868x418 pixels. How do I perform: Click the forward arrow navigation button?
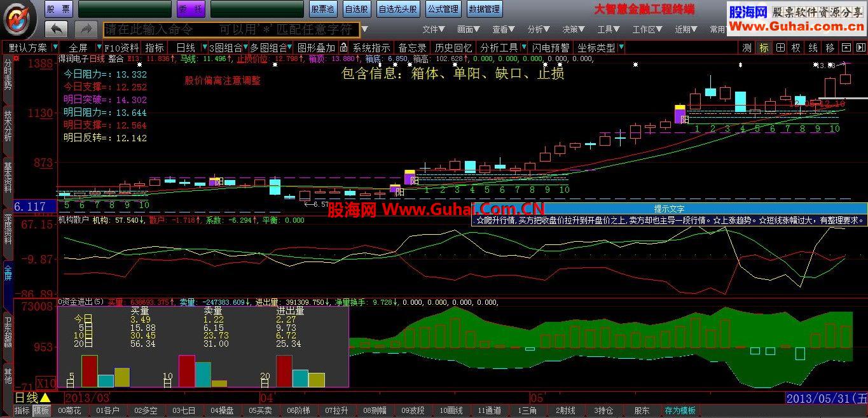[x=85, y=29]
